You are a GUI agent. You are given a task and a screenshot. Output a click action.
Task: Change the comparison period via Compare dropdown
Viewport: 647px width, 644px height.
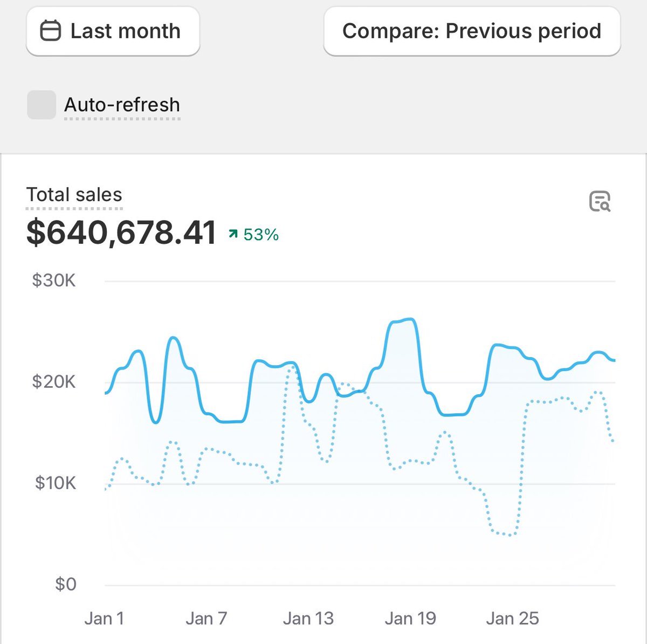[471, 31]
